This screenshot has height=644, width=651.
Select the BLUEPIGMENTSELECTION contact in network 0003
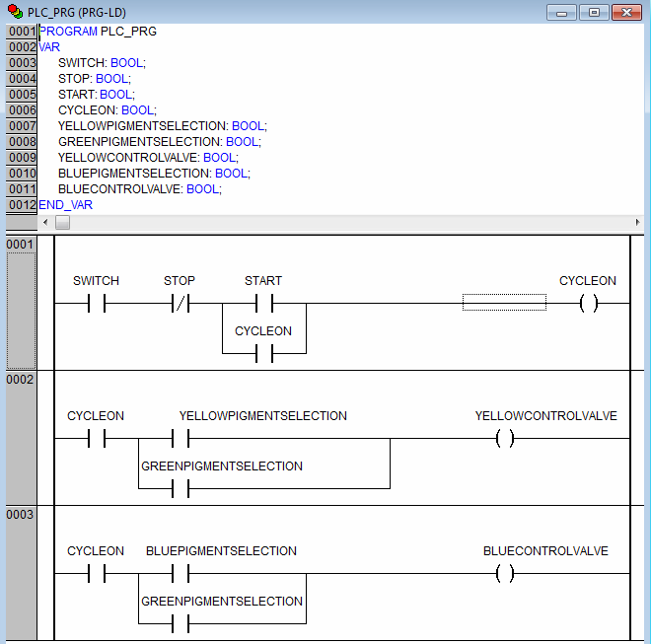click(x=181, y=573)
